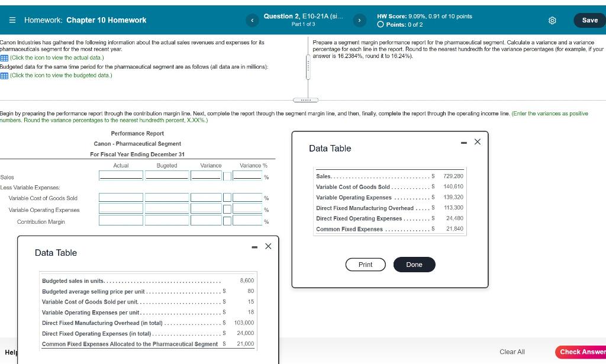Click Contribution Margin Budgeted field
Viewport: 606px width, 364px height.
pos(167,220)
